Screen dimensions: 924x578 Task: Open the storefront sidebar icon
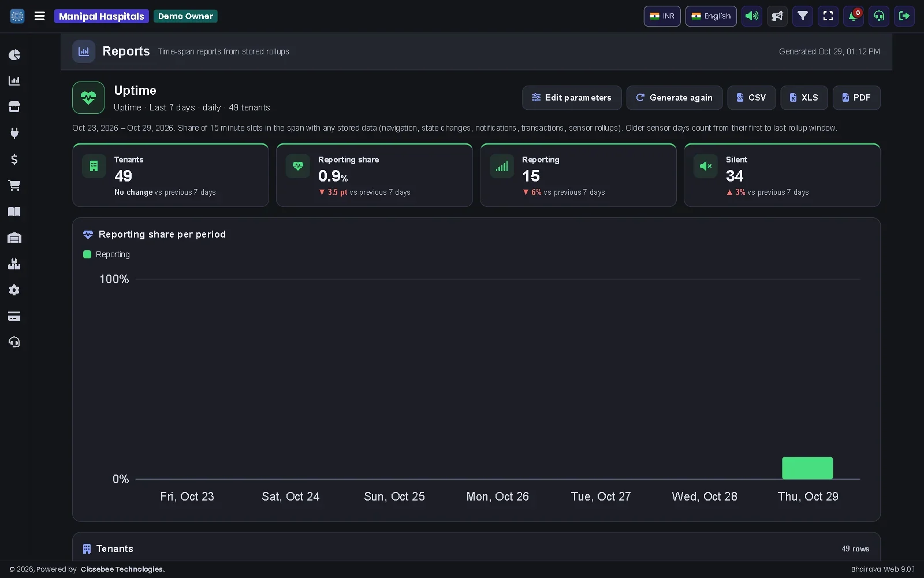click(14, 107)
